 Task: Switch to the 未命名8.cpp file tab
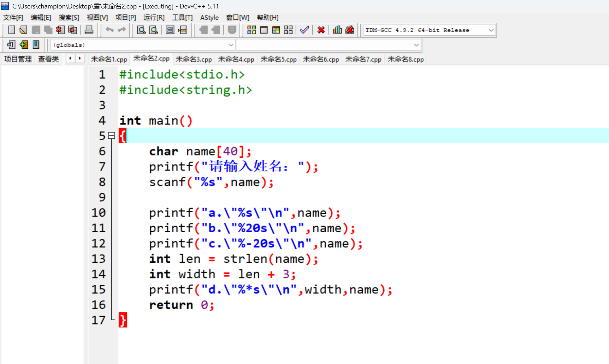coord(406,59)
